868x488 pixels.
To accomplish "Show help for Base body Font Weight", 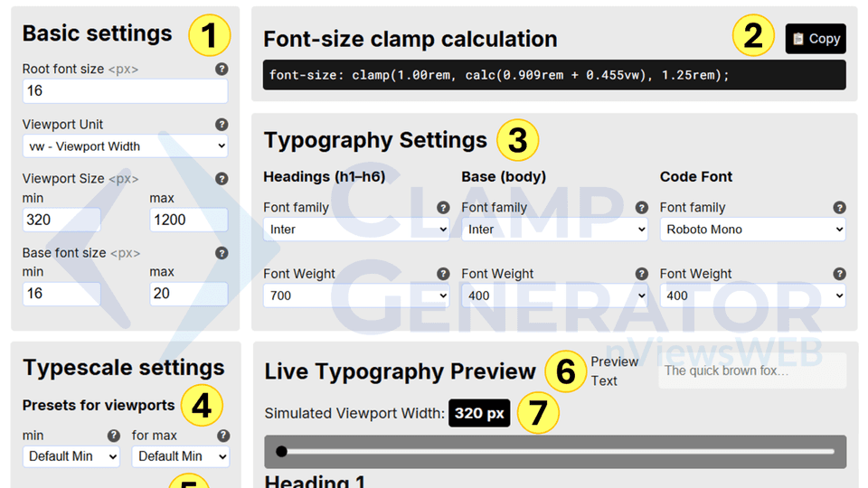I will coord(641,274).
